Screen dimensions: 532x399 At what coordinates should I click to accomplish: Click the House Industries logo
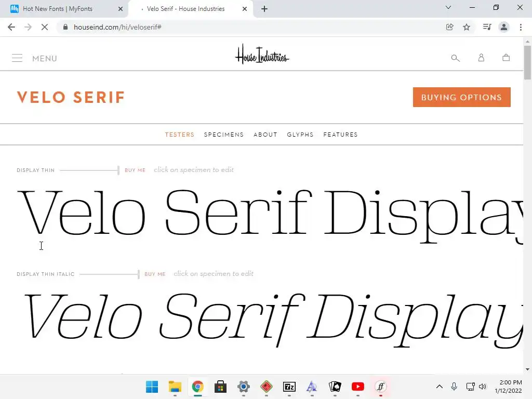click(262, 54)
